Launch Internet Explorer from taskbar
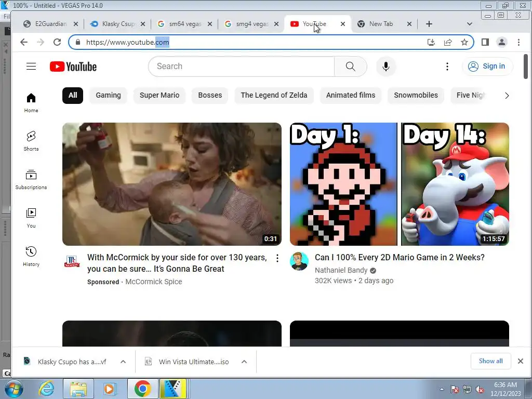 46,389
